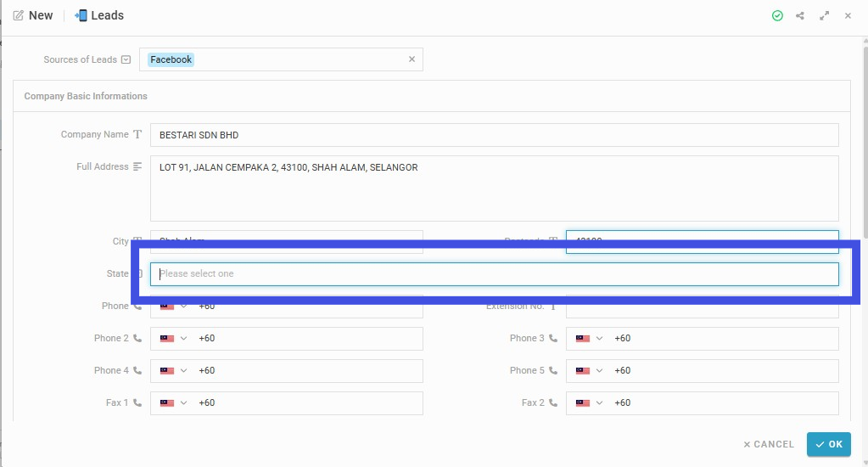Open Phone 5 country flag dropdown
The height and width of the screenshot is (467, 868).
click(x=589, y=370)
